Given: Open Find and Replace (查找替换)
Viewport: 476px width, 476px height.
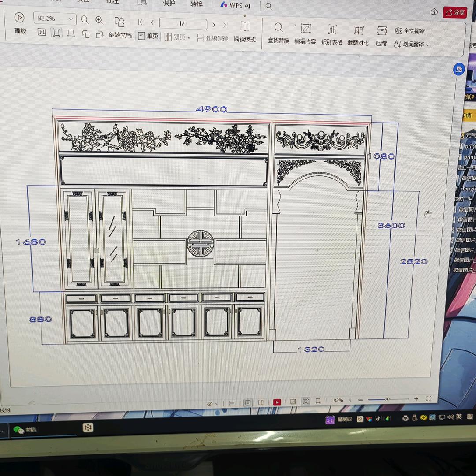Looking at the screenshot, I should coord(279,28).
